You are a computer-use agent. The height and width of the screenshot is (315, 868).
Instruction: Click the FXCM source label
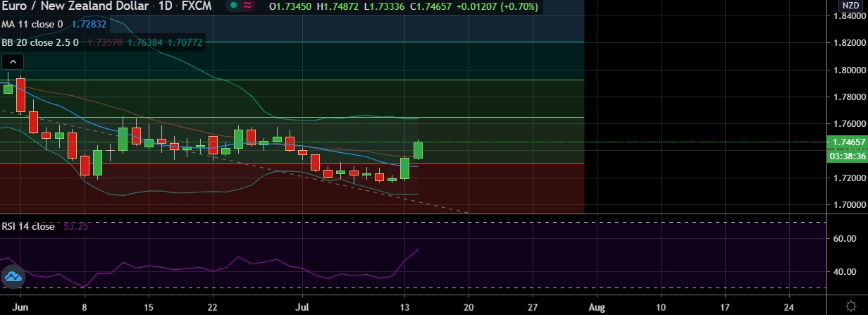tap(197, 6)
